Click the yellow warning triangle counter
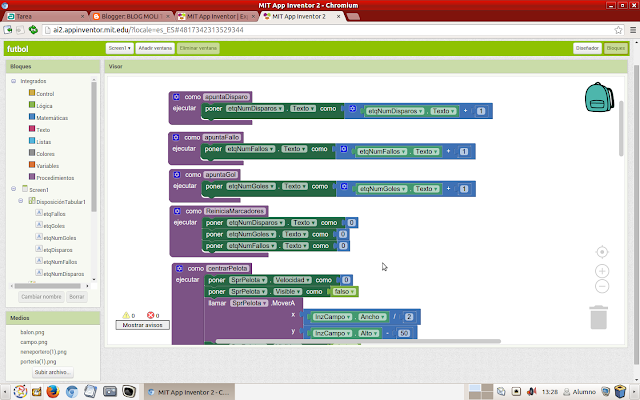Image resolution: width=640 pixels, height=400 pixels. tap(126, 315)
